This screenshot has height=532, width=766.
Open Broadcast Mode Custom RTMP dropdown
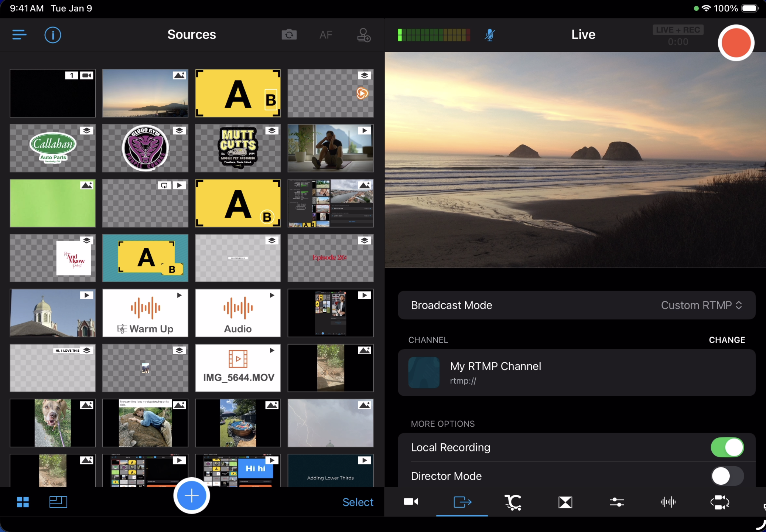pos(701,305)
